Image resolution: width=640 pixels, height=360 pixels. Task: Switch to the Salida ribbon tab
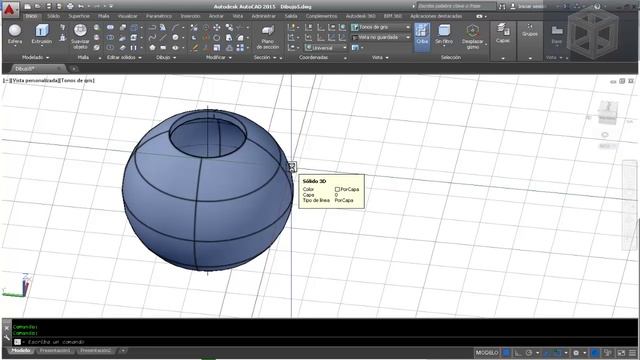tap(291, 16)
